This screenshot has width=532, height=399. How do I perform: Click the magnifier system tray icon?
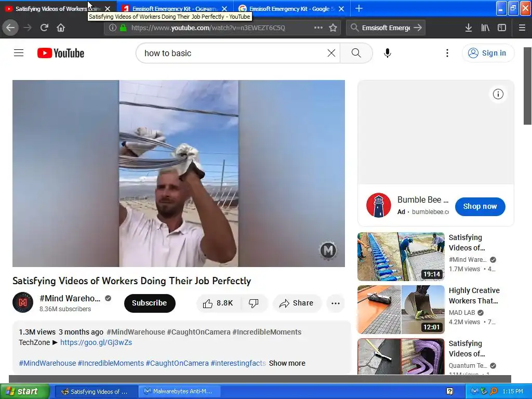coord(494,391)
